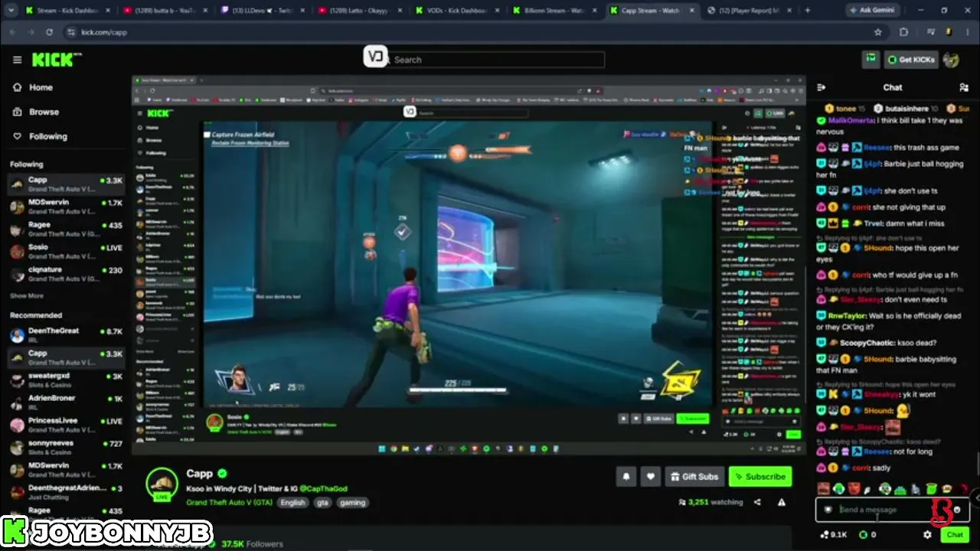Open DeenTheGreat in Recommended list
The width and height of the screenshot is (980, 551).
[x=66, y=335]
